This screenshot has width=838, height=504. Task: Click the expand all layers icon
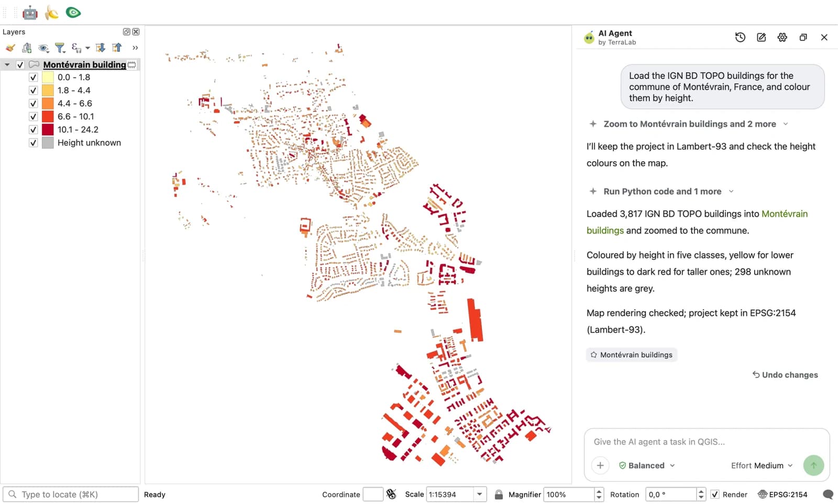click(101, 48)
